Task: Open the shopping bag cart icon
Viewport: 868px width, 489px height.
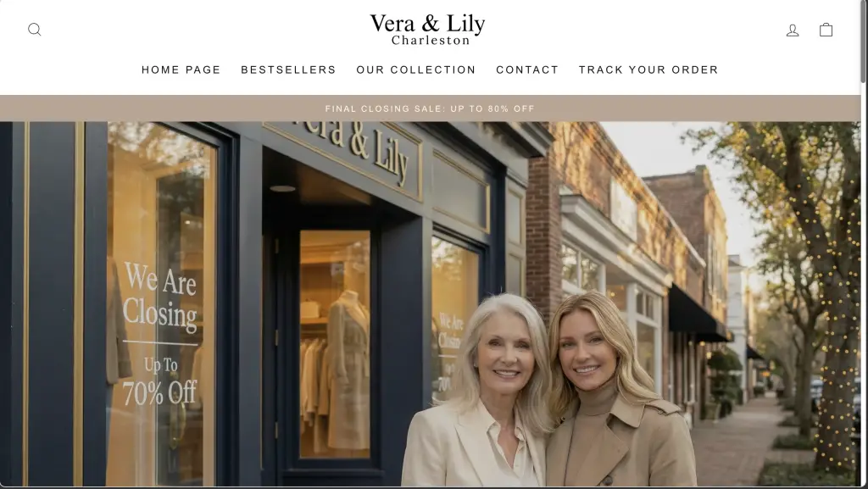Action: pos(826,30)
